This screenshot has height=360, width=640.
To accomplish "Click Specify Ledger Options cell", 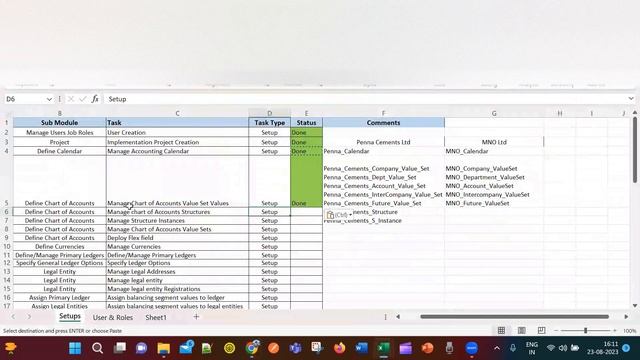I will (177, 263).
